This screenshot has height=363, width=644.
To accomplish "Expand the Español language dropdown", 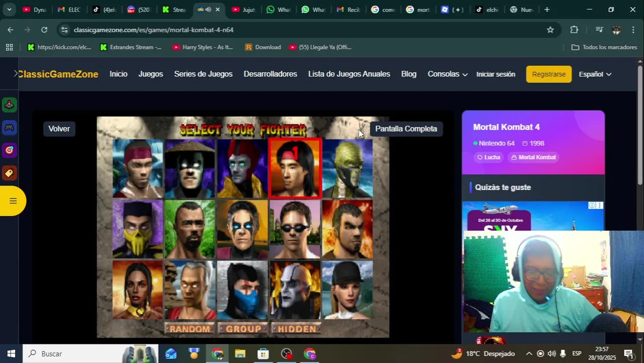I will pyautogui.click(x=595, y=74).
